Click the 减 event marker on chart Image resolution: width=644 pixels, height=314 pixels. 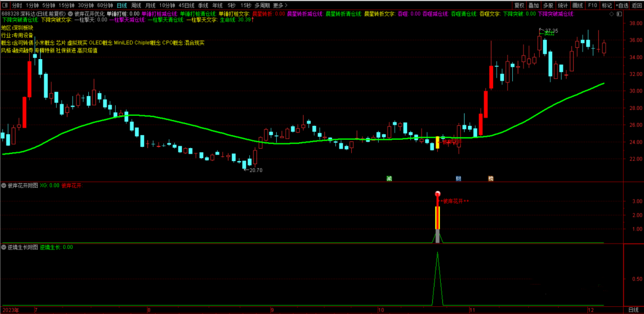[x=389, y=178]
